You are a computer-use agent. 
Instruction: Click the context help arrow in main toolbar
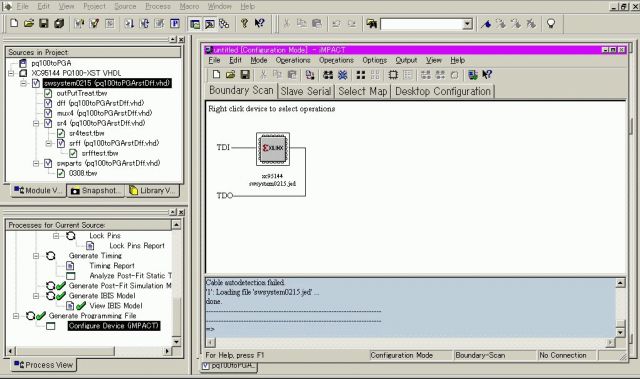[x=260, y=23]
